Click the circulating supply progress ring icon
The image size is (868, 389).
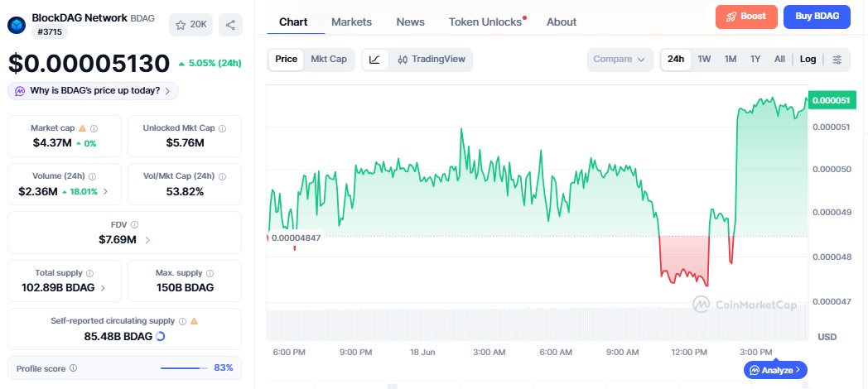coord(161,336)
